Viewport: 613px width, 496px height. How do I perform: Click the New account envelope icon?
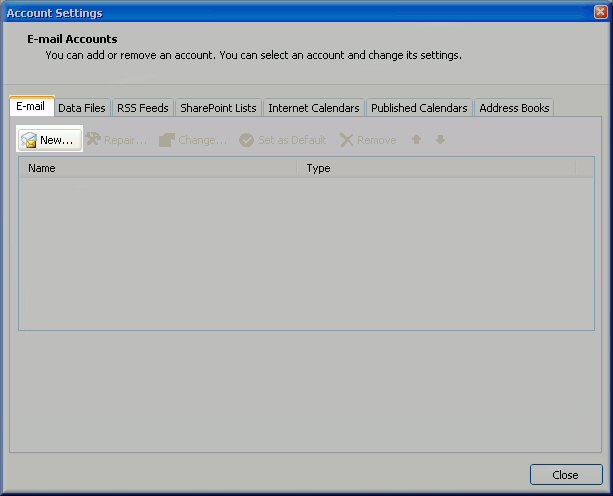point(29,141)
